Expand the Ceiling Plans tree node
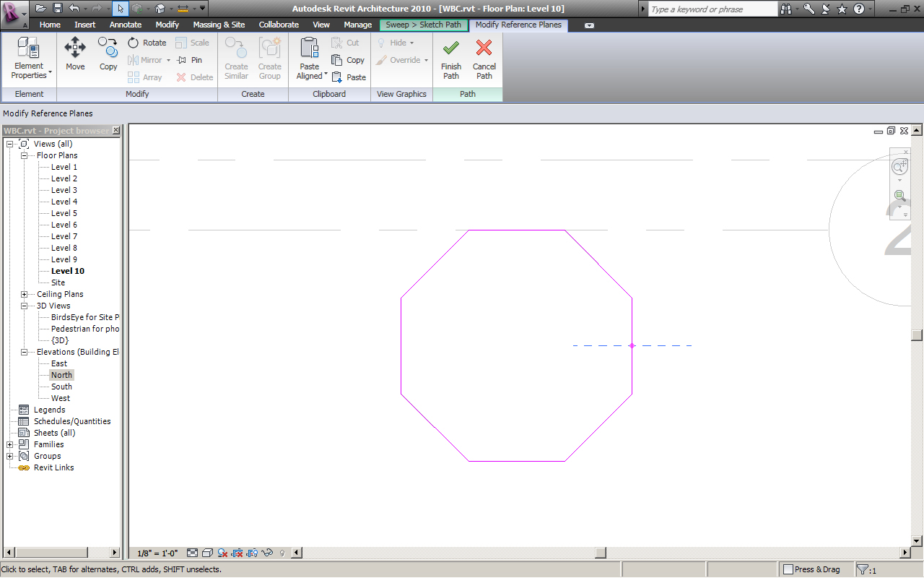The image size is (924, 578). [24, 294]
